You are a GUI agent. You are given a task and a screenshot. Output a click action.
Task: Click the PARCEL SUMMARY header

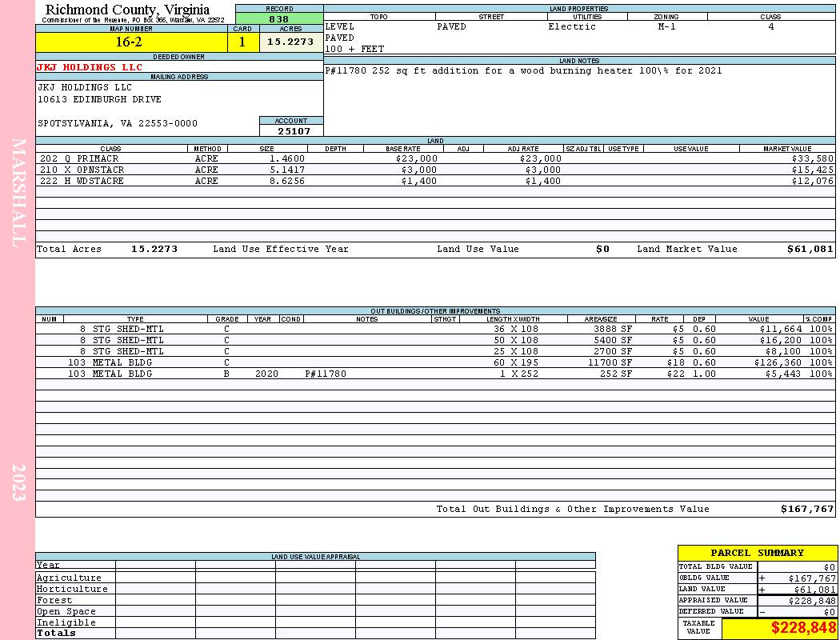pos(757,553)
